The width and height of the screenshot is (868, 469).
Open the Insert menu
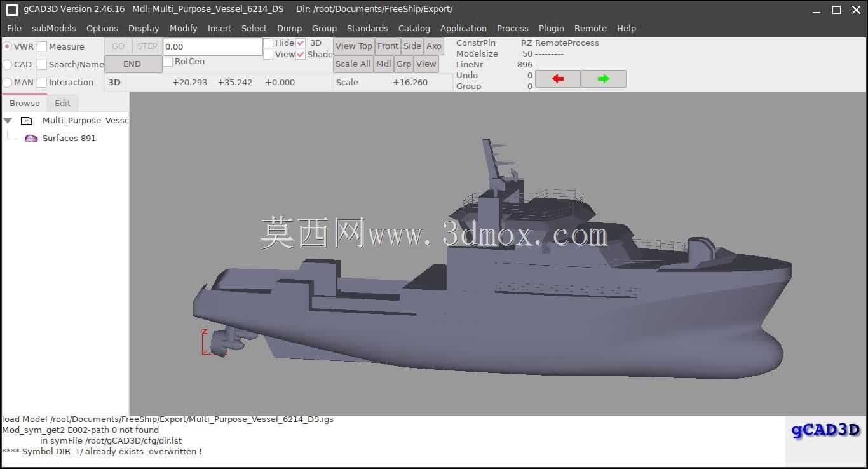coord(219,28)
